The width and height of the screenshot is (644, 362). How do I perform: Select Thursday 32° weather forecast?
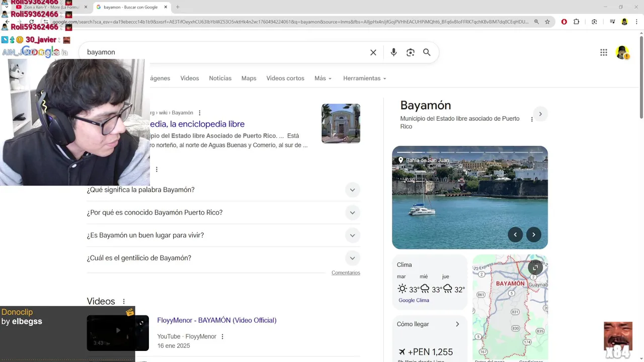454,285
